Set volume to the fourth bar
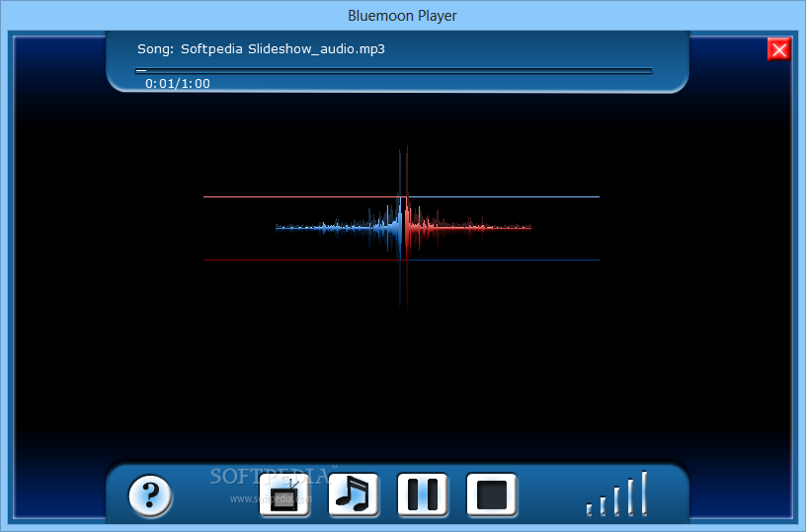This screenshot has width=806, height=532. (x=631, y=496)
